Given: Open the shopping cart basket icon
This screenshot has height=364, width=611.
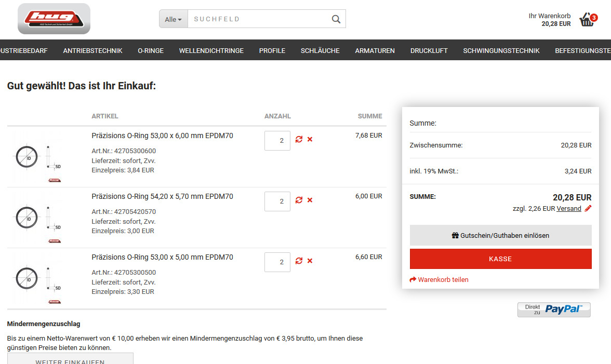Looking at the screenshot, I should coord(587,20).
